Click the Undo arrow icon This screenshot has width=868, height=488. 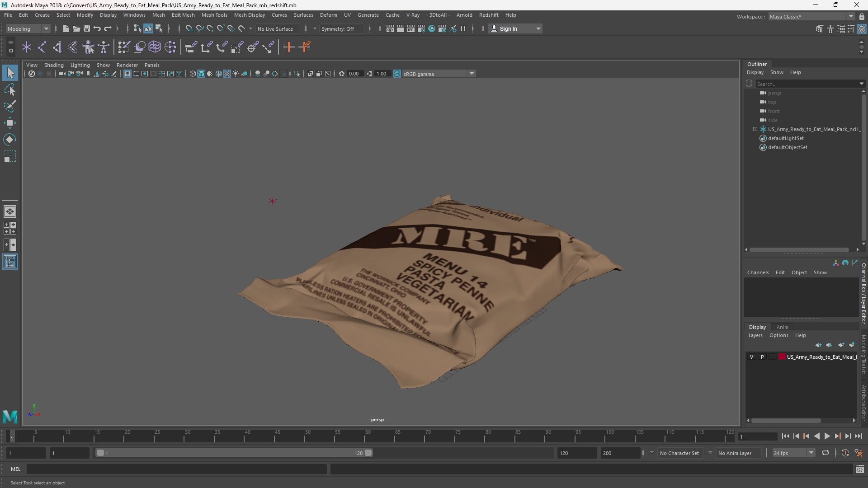[x=97, y=29]
